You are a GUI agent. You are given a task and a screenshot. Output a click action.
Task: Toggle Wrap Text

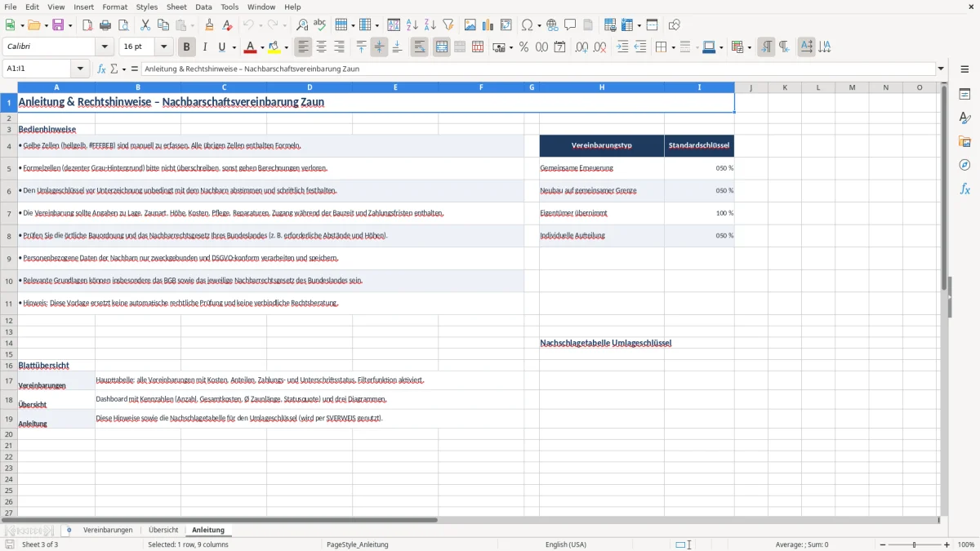coord(419,47)
